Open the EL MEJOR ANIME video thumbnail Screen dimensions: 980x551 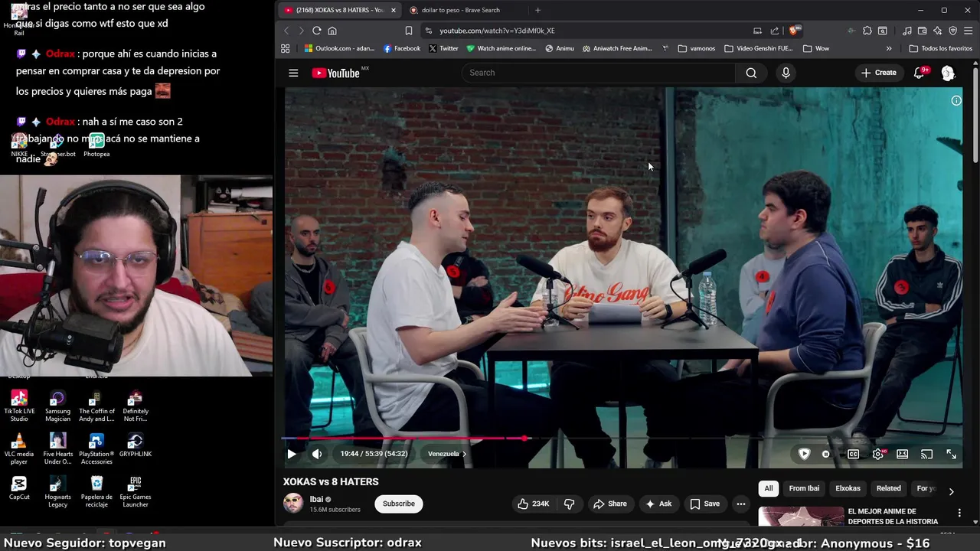click(x=801, y=517)
